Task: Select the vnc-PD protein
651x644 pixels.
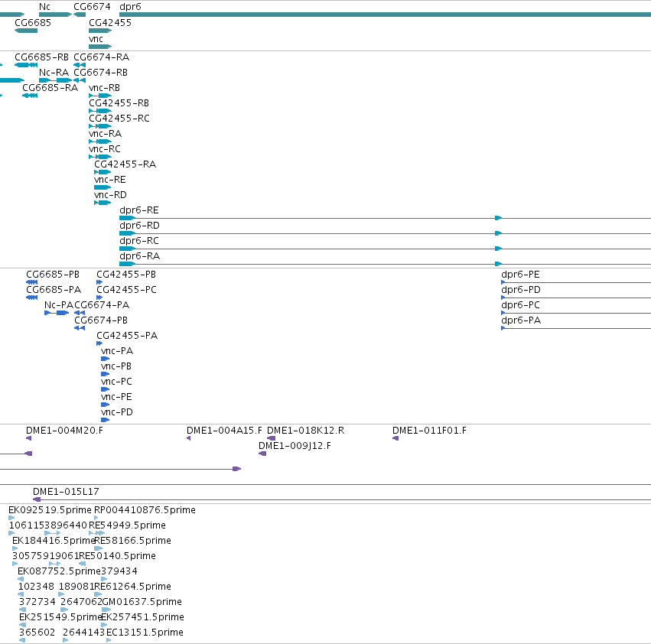Action: click(x=117, y=413)
